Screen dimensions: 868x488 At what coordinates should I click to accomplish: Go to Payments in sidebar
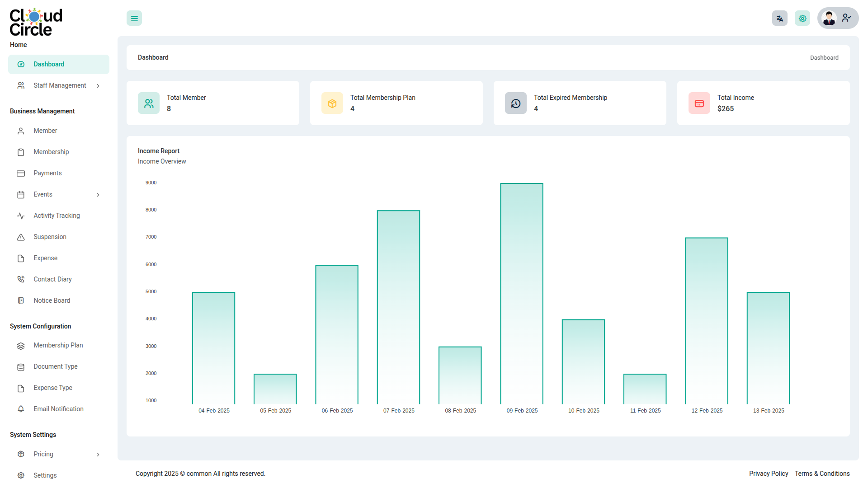[x=47, y=174]
